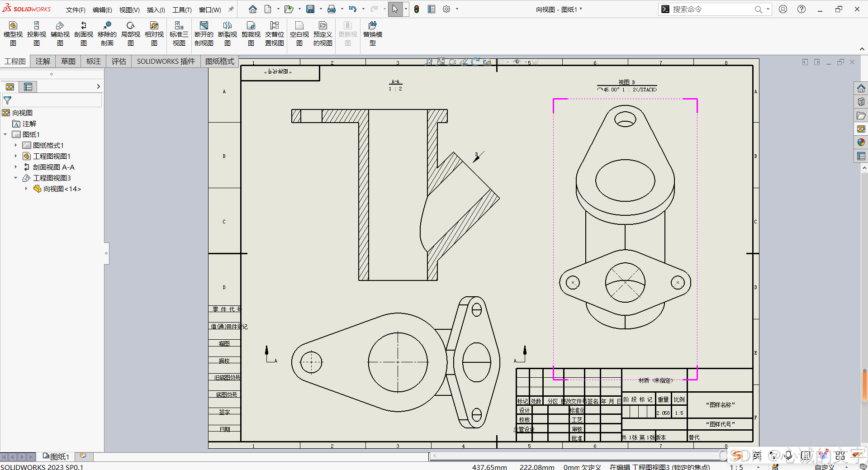Select the Detail View (局部视图) tool

click(131, 34)
